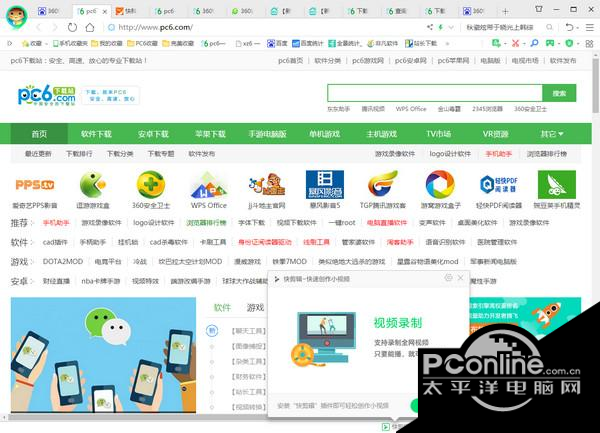
Task: Expand the undo-close history dropdown arrow
Action: point(577,28)
